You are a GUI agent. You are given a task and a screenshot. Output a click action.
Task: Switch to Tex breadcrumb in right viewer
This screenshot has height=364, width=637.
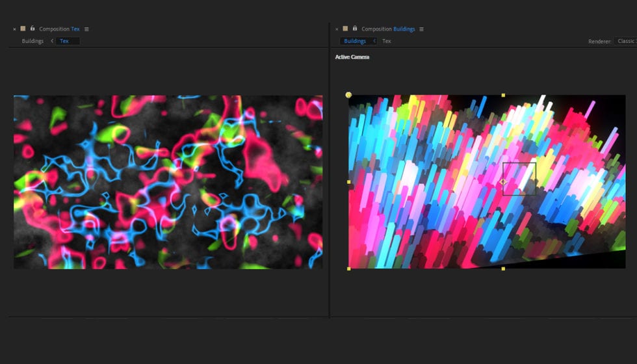click(x=387, y=41)
